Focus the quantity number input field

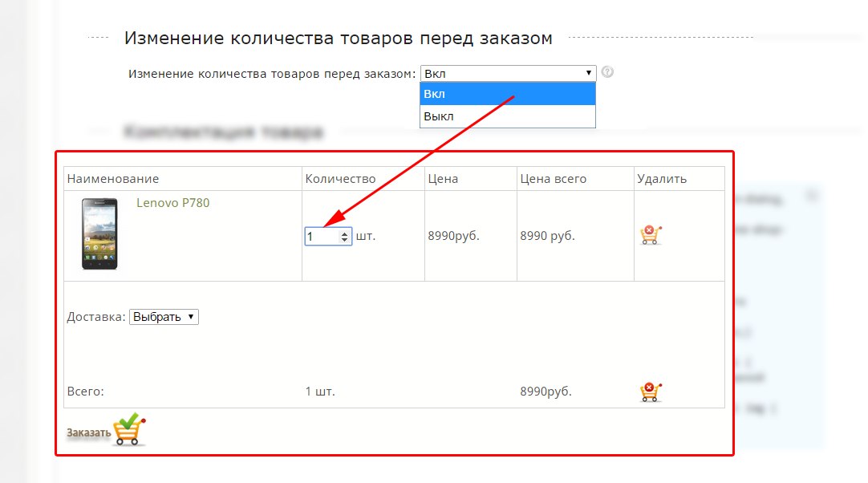click(x=321, y=237)
